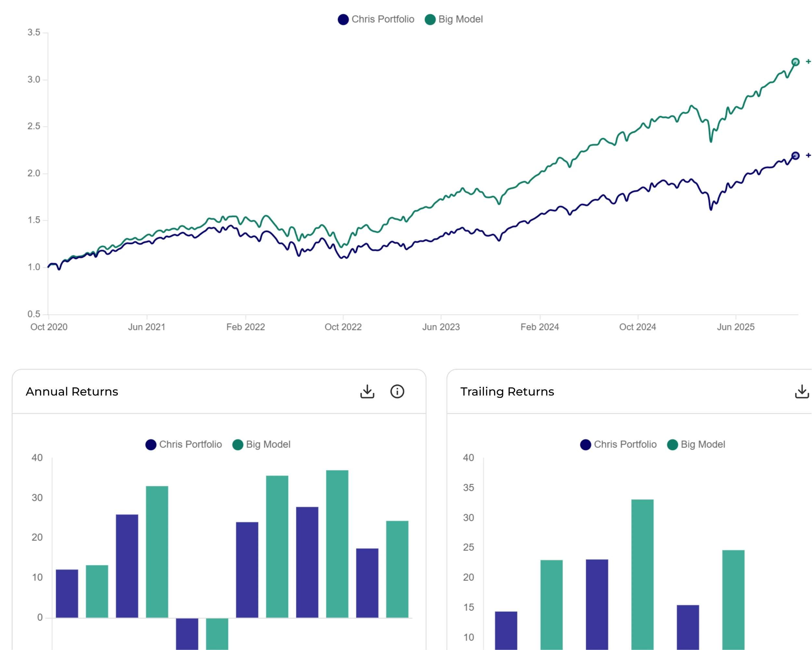Image resolution: width=812 pixels, height=650 pixels.
Task: Download the Annual Returns chart
Action: click(367, 392)
